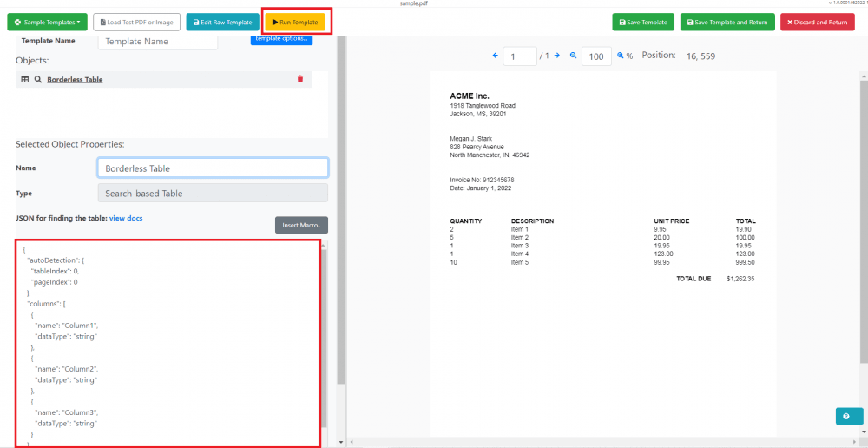Click Discard and Return button
The height and width of the screenshot is (448, 868).
click(x=817, y=22)
